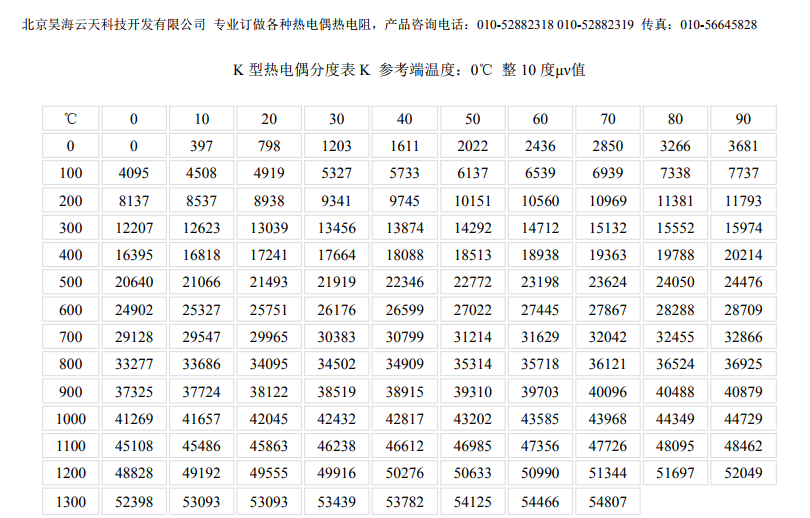Click the cell showing 52398
810x518 pixels.
(134, 501)
